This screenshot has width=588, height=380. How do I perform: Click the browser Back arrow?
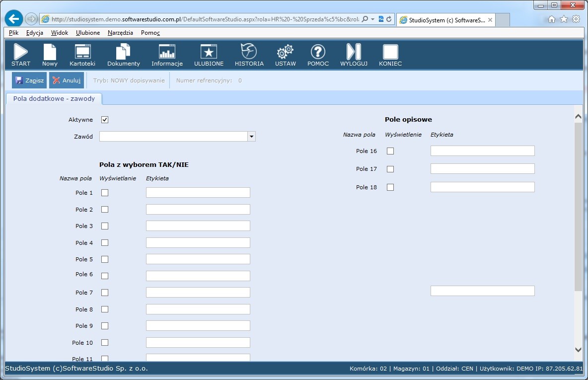[14, 19]
